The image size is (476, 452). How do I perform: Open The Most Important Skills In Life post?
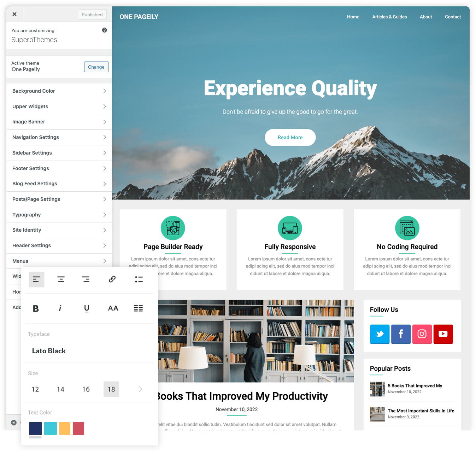tap(421, 411)
